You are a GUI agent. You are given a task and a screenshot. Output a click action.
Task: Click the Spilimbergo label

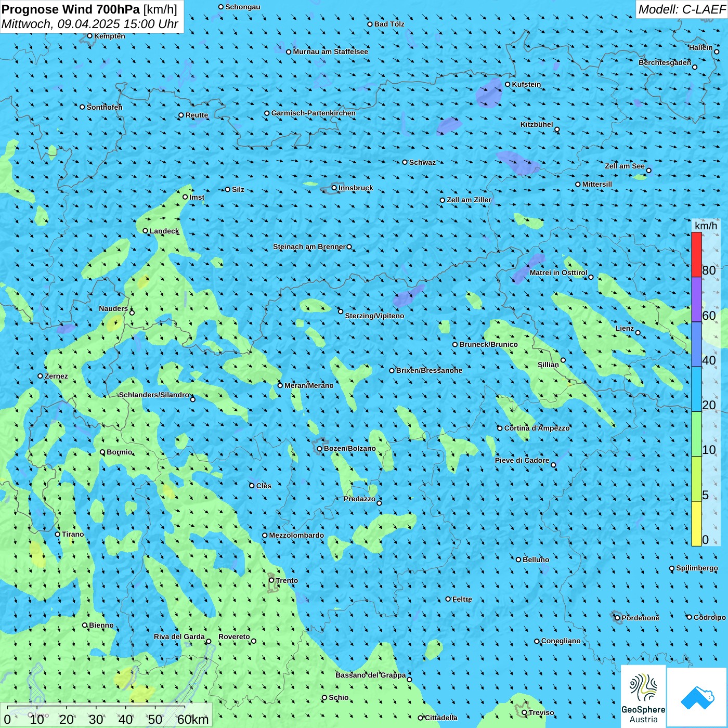click(697, 568)
